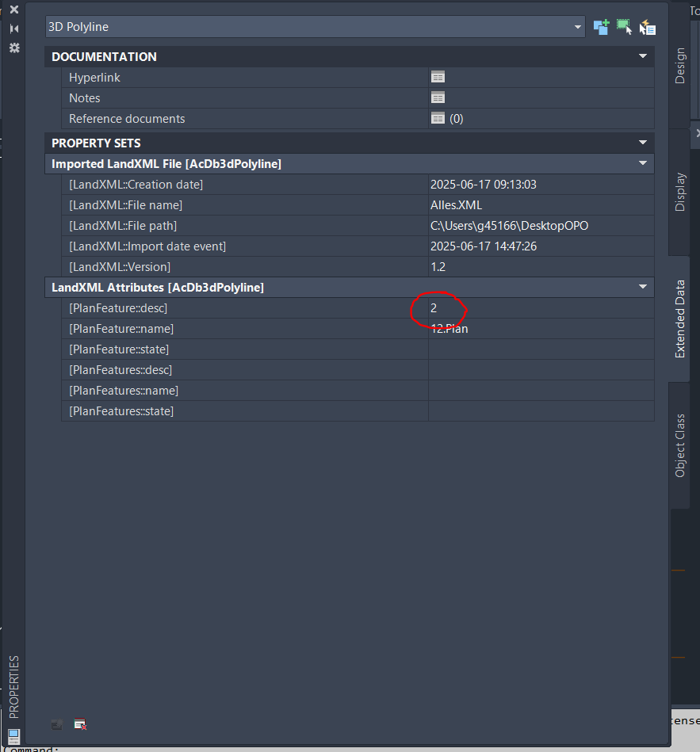Select the [LandXML::Creation date] row label
The height and width of the screenshot is (752, 700).
[x=136, y=185]
